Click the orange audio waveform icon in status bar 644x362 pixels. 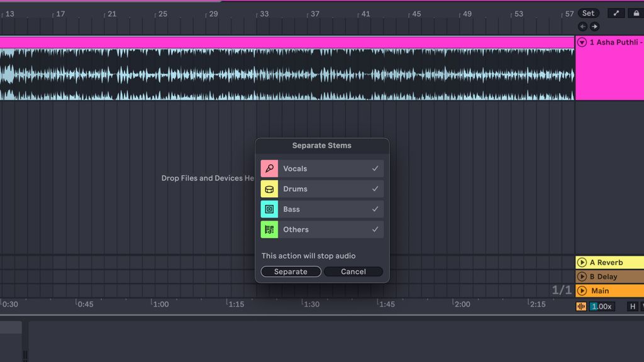pyautogui.click(x=582, y=306)
